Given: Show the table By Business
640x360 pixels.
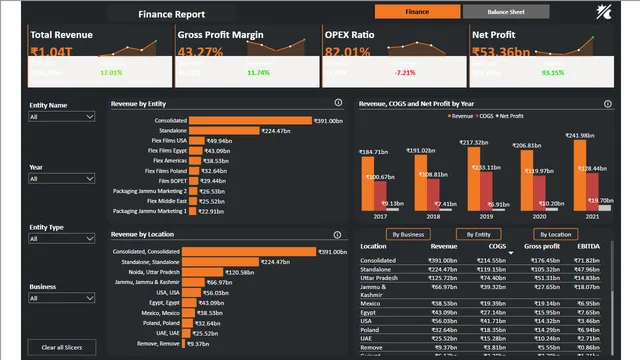Looking at the screenshot, I should (408, 234).
